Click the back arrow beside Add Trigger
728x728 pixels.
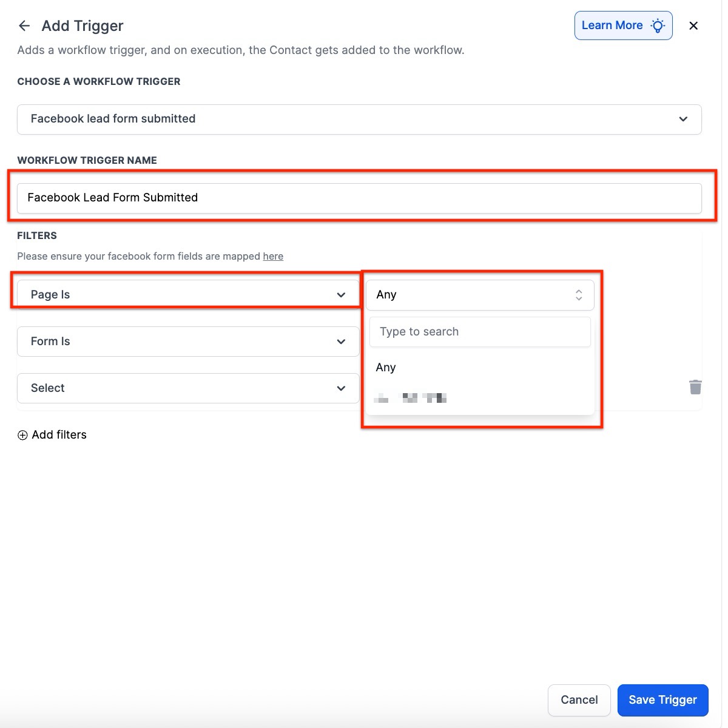pyautogui.click(x=24, y=25)
